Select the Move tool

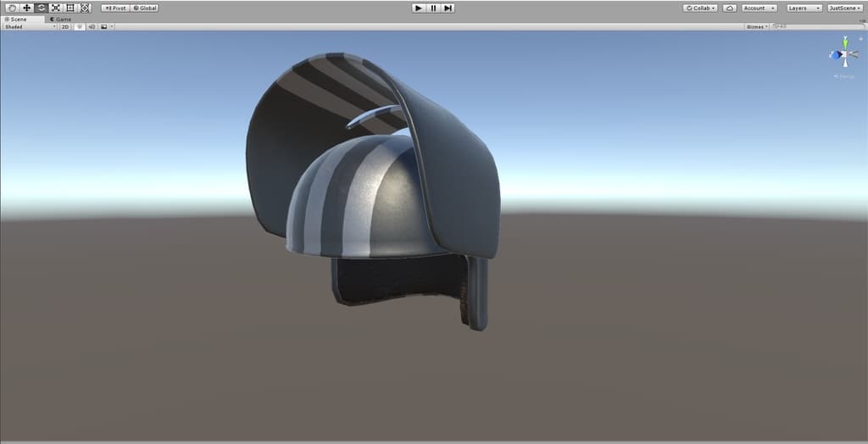coord(26,8)
